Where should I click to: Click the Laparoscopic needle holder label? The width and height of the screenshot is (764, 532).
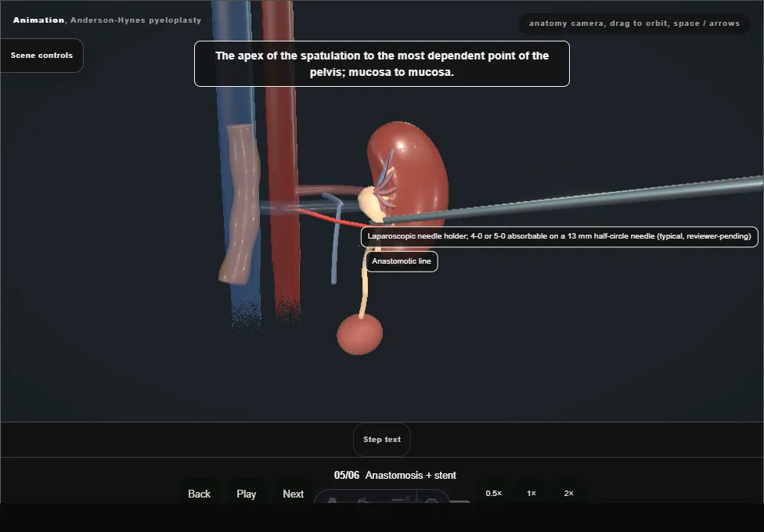coord(560,237)
